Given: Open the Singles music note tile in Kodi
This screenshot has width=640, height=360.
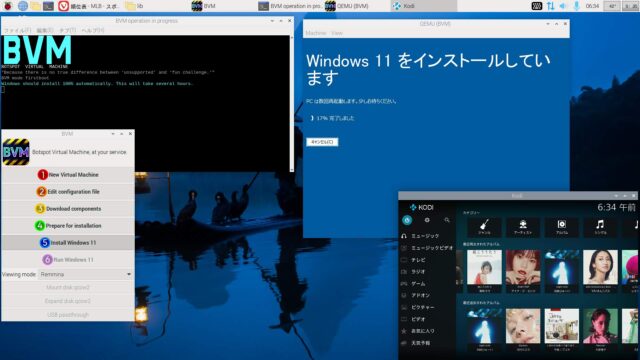Looking at the screenshot, I should [x=600, y=227].
